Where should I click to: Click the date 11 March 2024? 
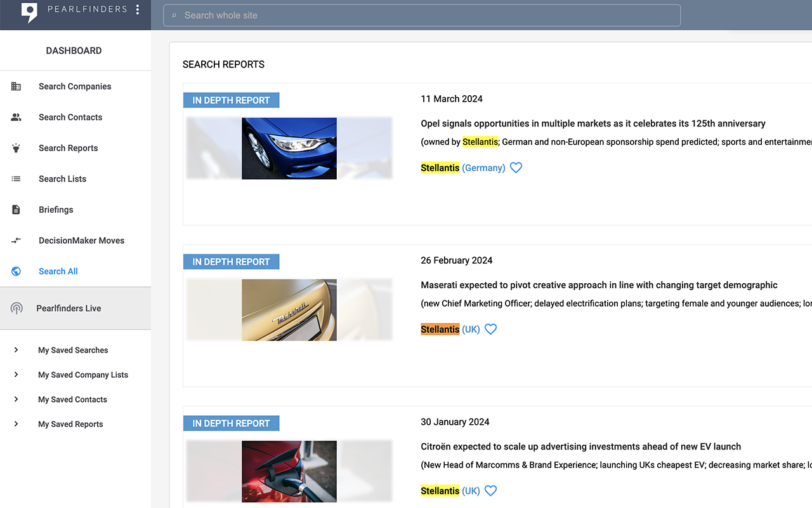click(x=452, y=99)
